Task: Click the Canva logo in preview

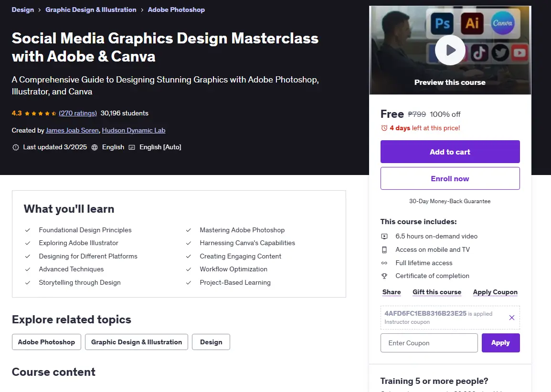Action: pos(502,23)
